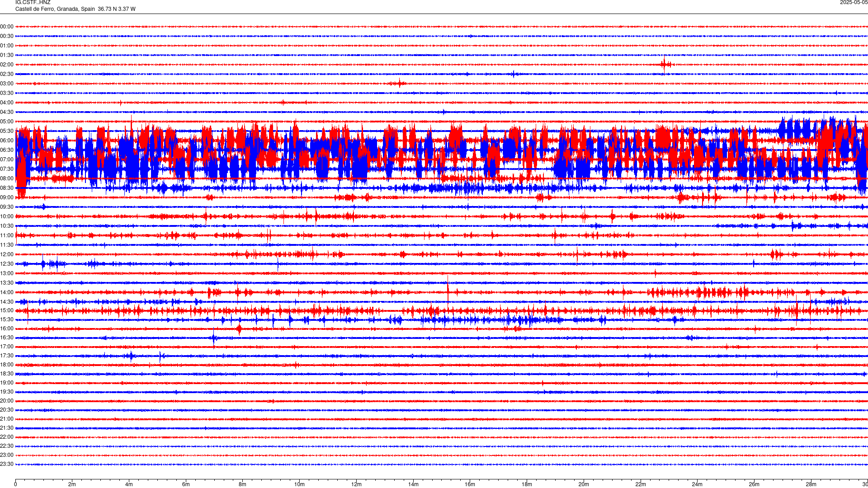This screenshot has height=488, width=868.
Task: Select the 05:00 trace time label
Action: coord(7,122)
